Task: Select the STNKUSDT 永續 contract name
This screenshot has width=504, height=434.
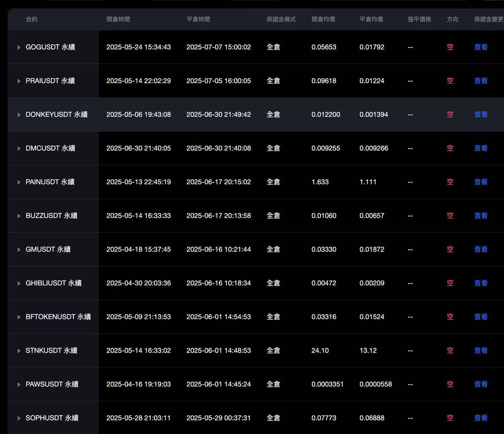Action: click(52, 350)
